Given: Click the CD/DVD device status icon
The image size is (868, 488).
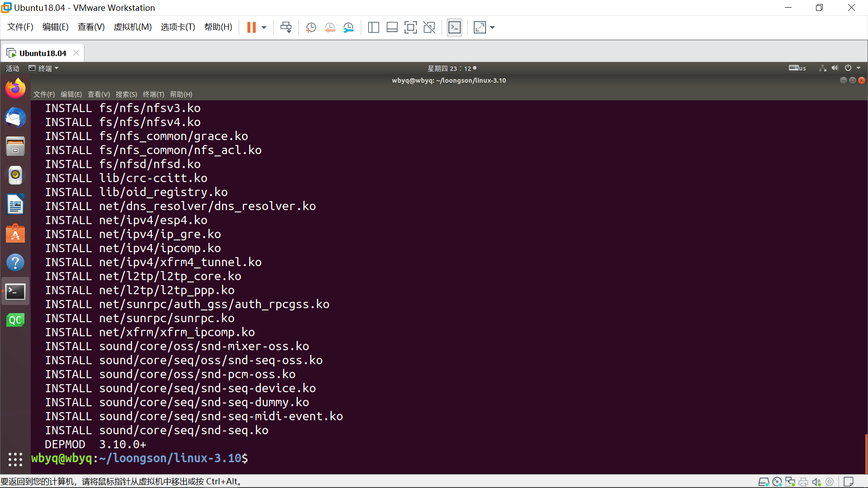Looking at the screenshot, I should 777,482.
